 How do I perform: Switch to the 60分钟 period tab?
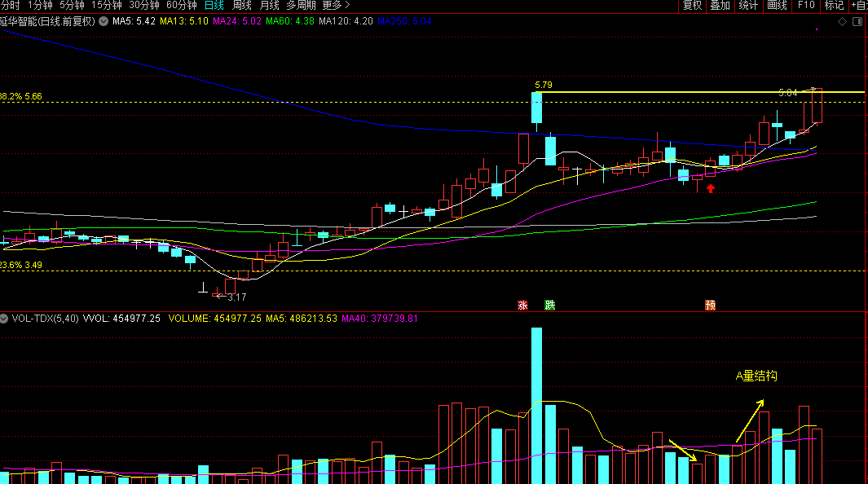point(181,5)
